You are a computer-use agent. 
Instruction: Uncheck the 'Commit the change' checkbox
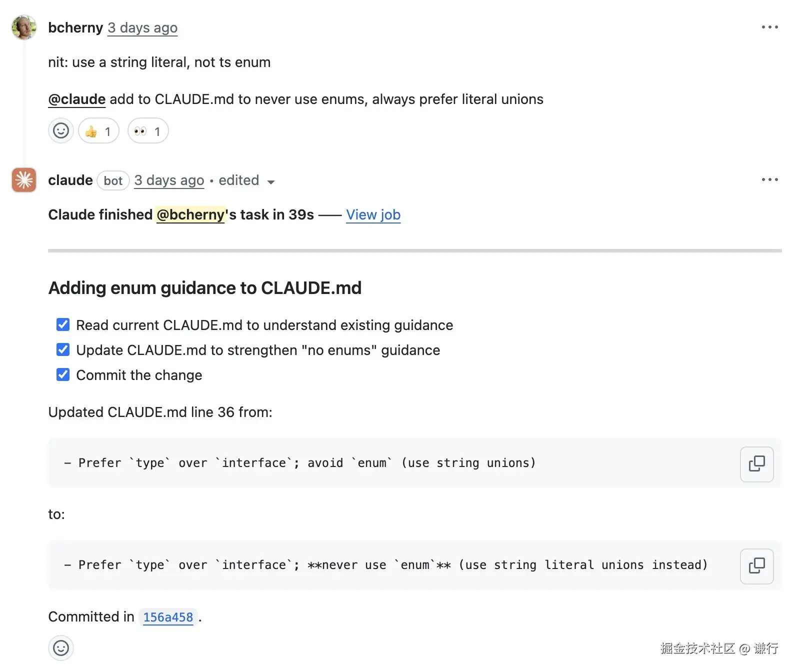point(63,375)
